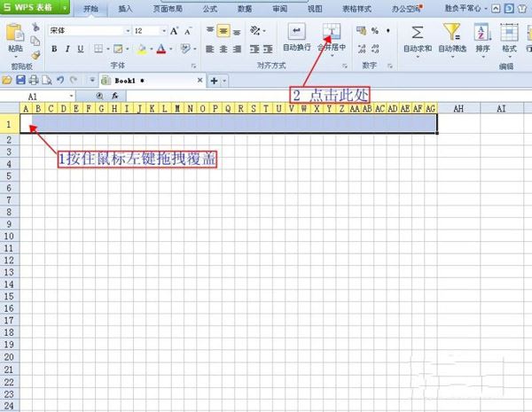Click the Auto Filter (自动筛选) funnel icon
This screenshot has width=532, height=412.
coord(452,33)
